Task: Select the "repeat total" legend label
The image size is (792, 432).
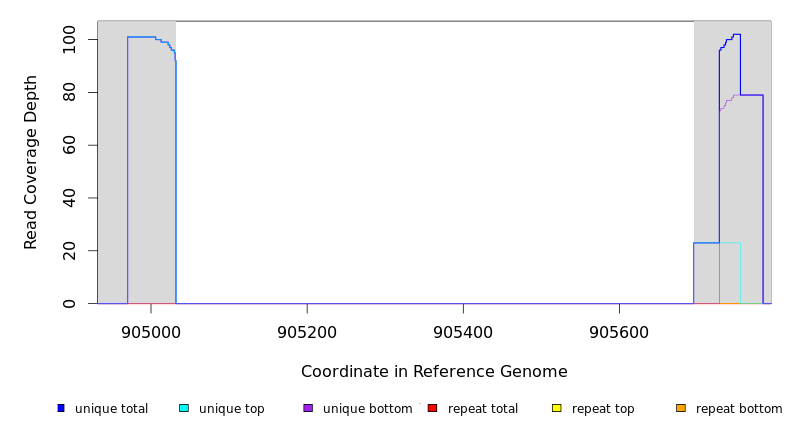Action: tap(483, 409)
